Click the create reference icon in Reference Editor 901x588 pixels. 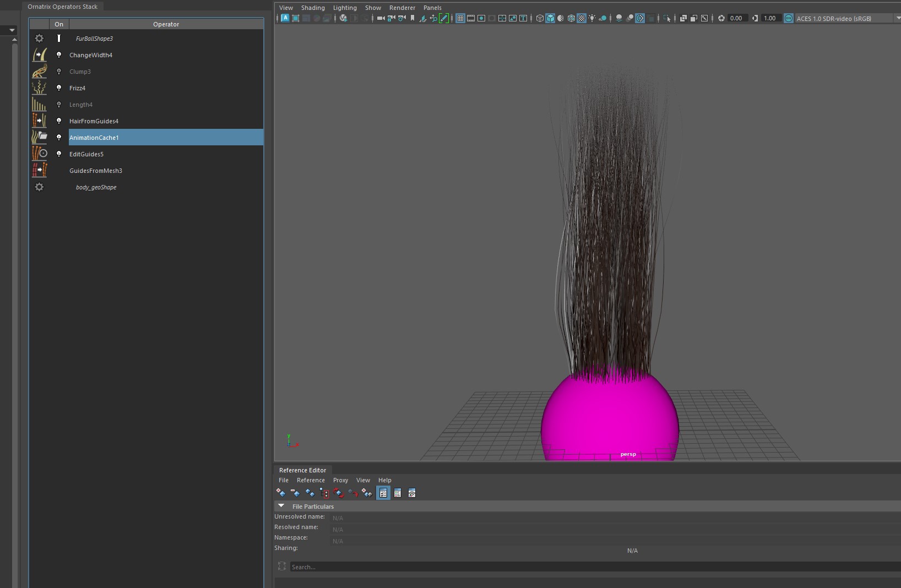pyautogui.click(x=281, y=493)
